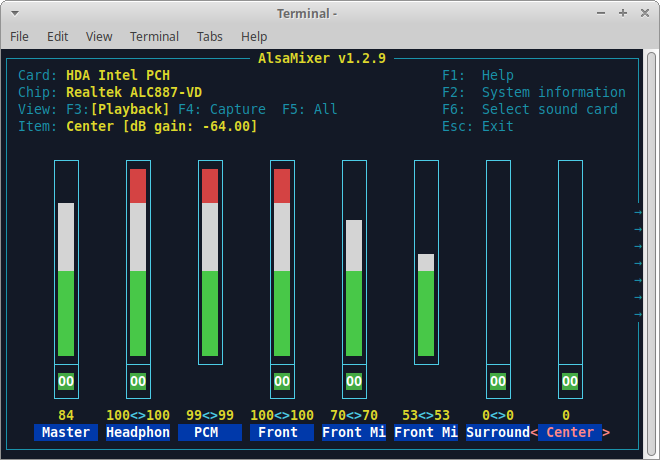Click the volume bar above 70<>70

point(354,262)
